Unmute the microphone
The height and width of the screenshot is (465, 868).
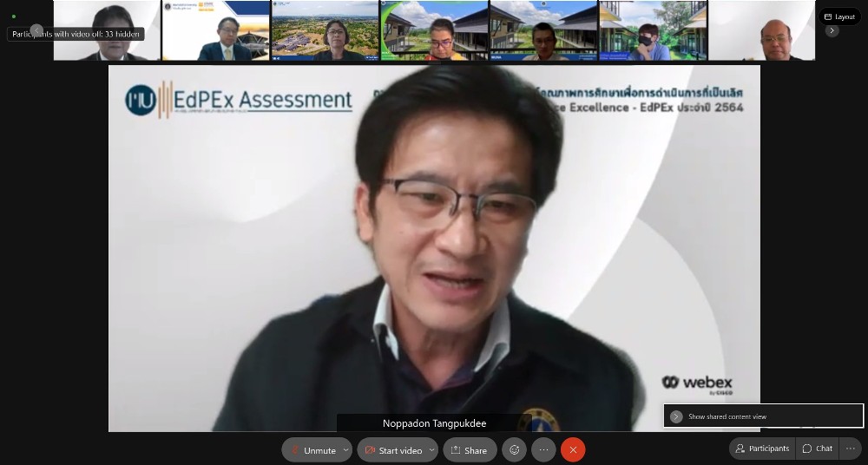[x=312, y=450]
